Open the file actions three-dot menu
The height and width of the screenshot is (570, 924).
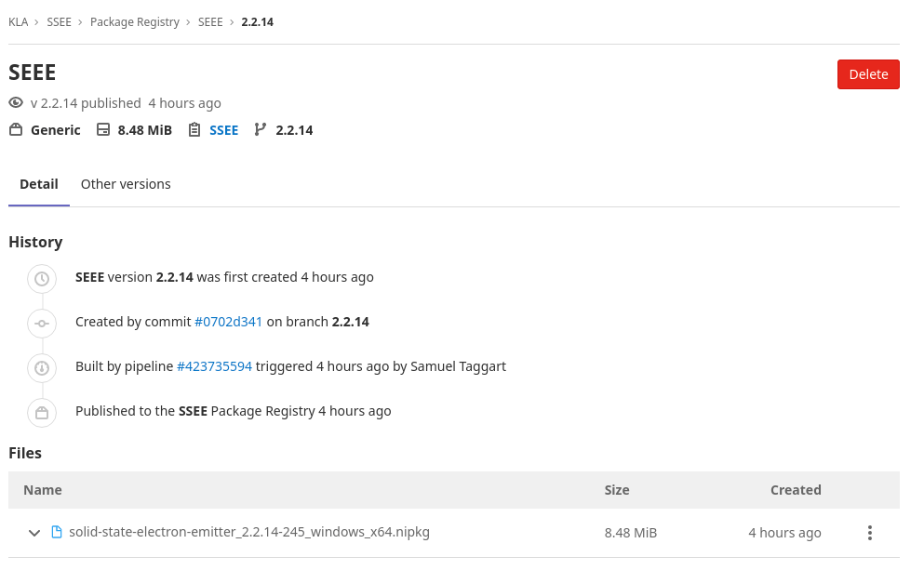[870, 533]
